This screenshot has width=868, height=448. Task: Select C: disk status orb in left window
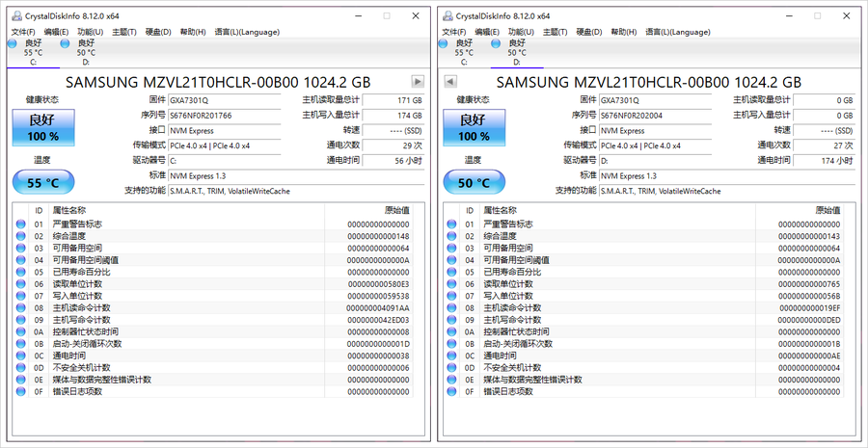pyautogui.click(x=14, y=43)
